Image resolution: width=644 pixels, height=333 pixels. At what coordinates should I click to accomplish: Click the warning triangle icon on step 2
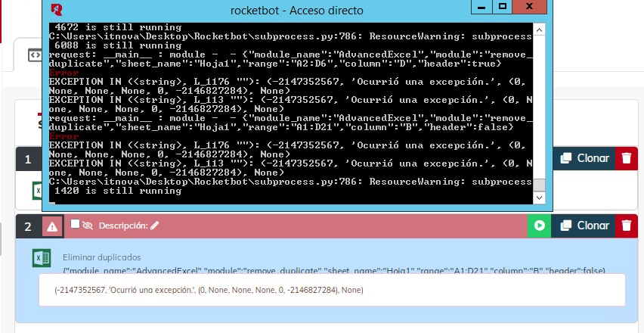point(52,226)
